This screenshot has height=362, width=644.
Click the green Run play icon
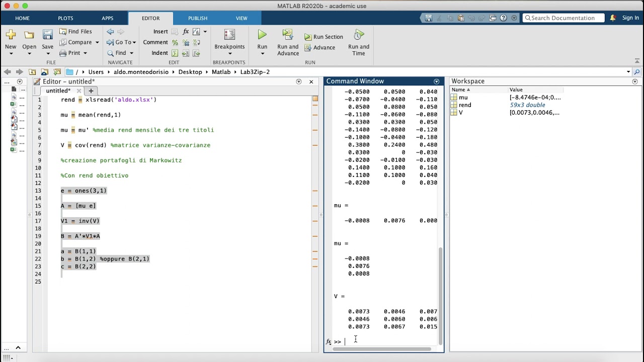point(262,35)
